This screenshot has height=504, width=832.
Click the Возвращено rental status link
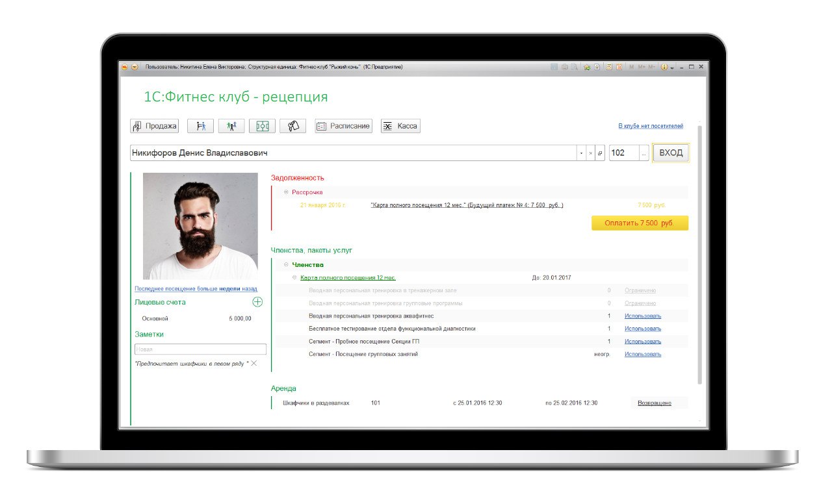(x=654, y=403)
